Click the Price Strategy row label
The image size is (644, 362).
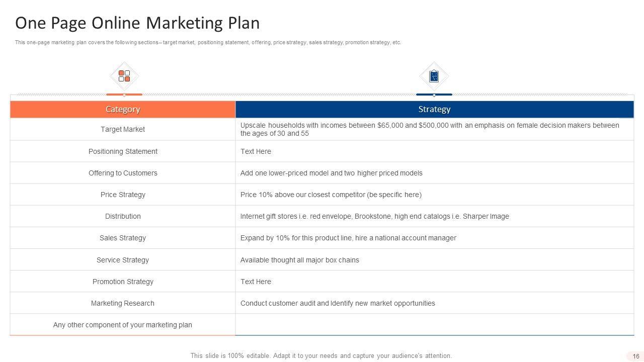click(123, 195)
